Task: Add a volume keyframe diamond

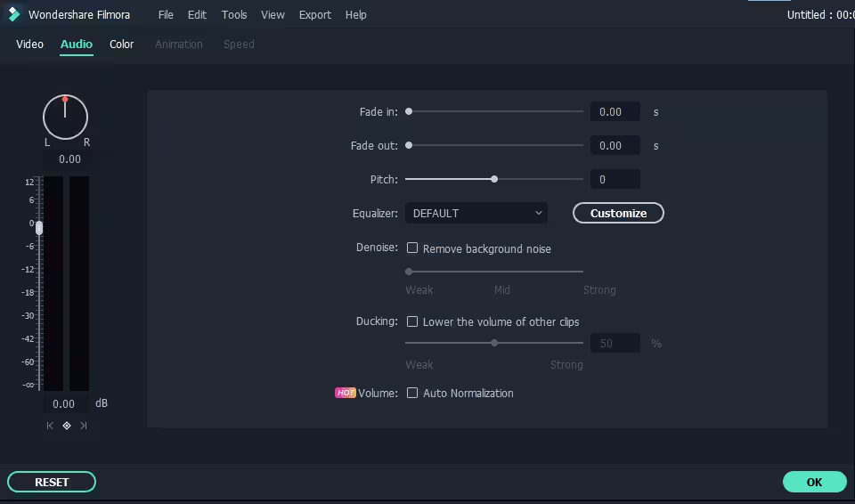Action: click(x=66, y=426)
